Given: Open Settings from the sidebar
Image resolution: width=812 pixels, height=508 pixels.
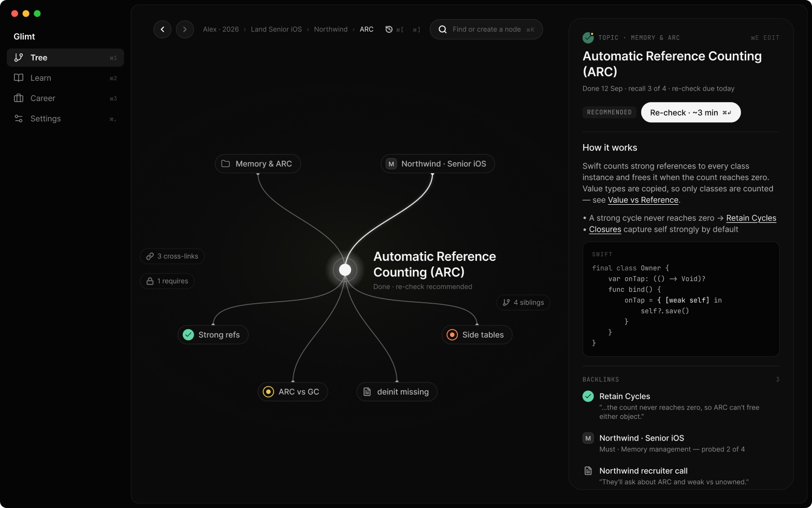Looking at the screenshot, I should pyautogui.click(x=65, y=119).
